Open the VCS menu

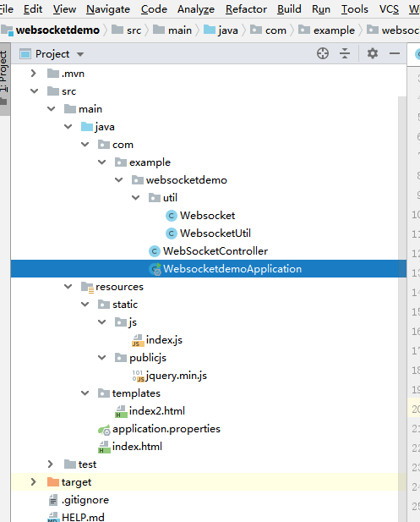[x=389, y=9]
